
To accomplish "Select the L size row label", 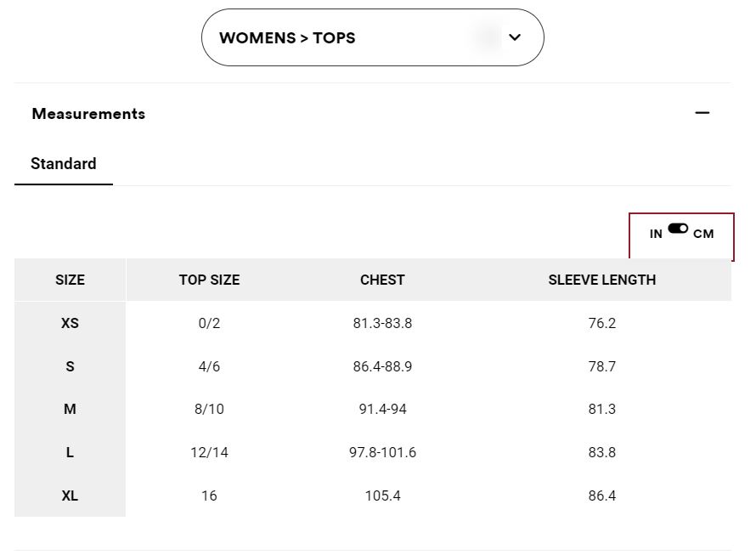I will pyautogui.click(x=70, y=453).
